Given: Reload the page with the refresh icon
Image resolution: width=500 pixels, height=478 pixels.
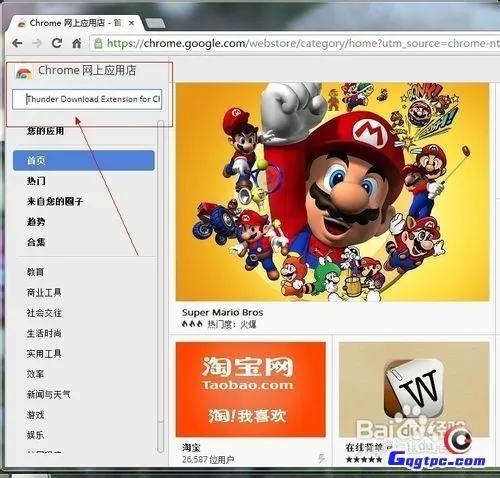Looking at the screenshot, I should 57,43.
